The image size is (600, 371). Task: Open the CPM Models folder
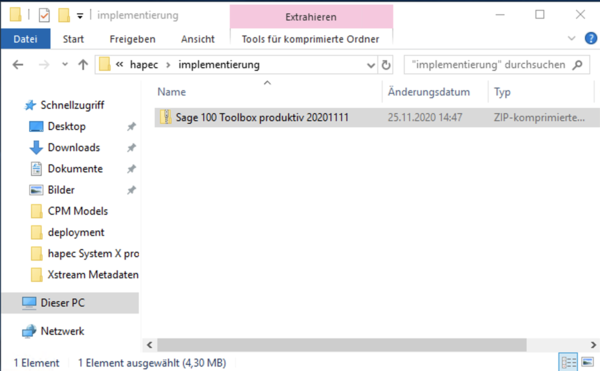[x=78, y=211]
